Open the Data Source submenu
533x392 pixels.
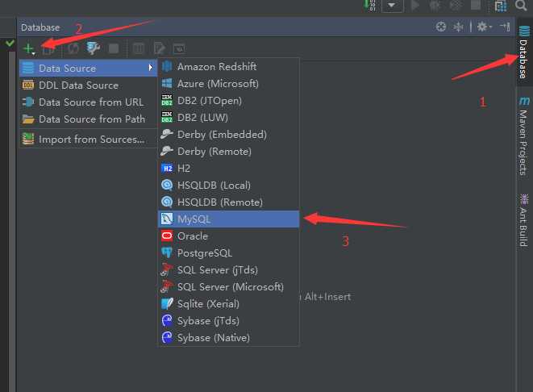tap(88, 68)
